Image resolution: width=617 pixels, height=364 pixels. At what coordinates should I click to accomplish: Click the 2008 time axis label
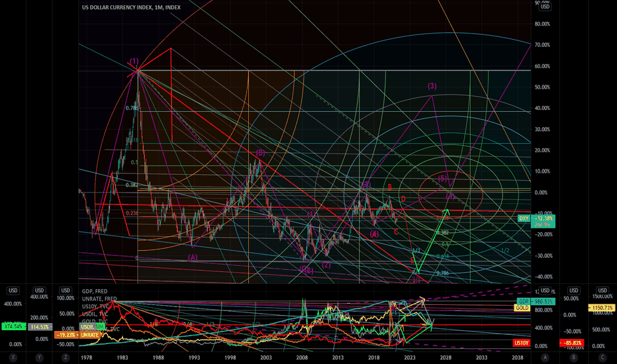coord(302,357)
